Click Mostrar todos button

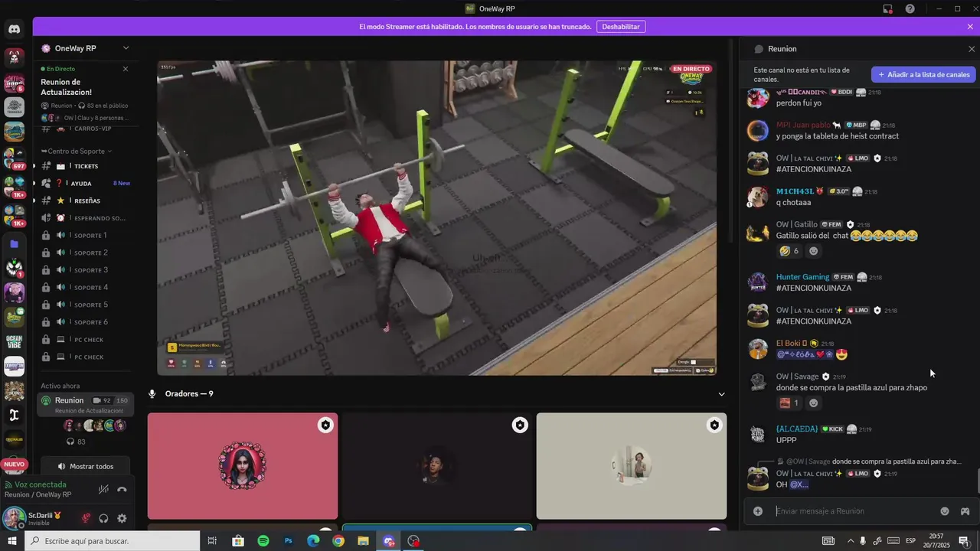[85, 466]
